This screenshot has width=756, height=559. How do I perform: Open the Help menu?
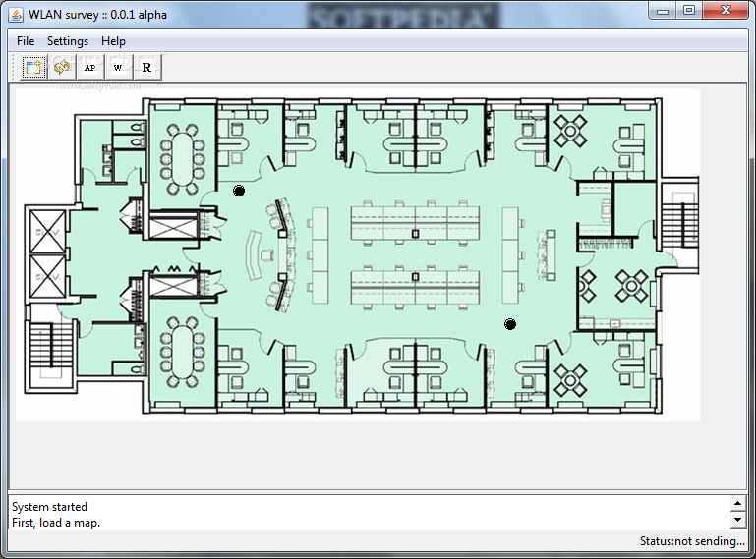pos(113,41)
